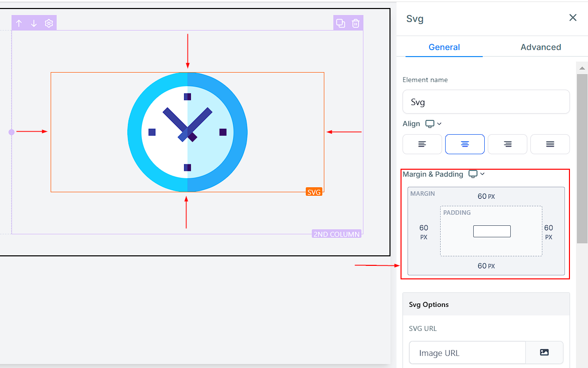
Task: Open column settings gear icon
Action: coord(49,23)
